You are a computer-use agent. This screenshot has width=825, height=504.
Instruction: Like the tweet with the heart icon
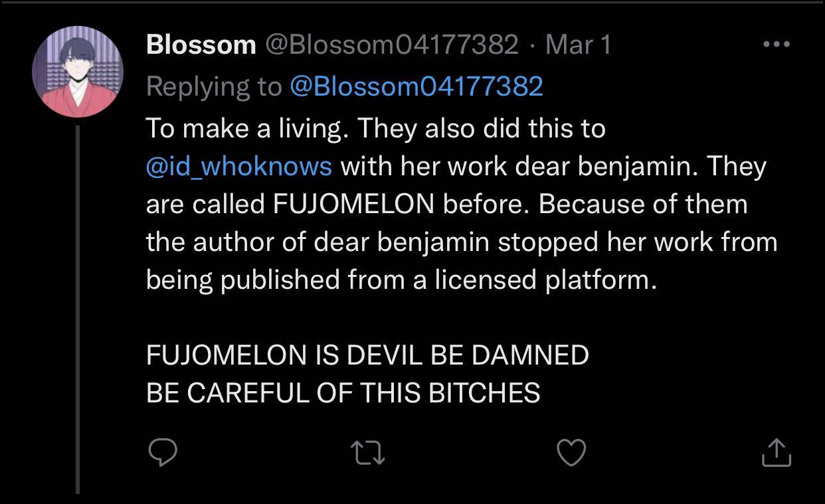pos(571,453)
